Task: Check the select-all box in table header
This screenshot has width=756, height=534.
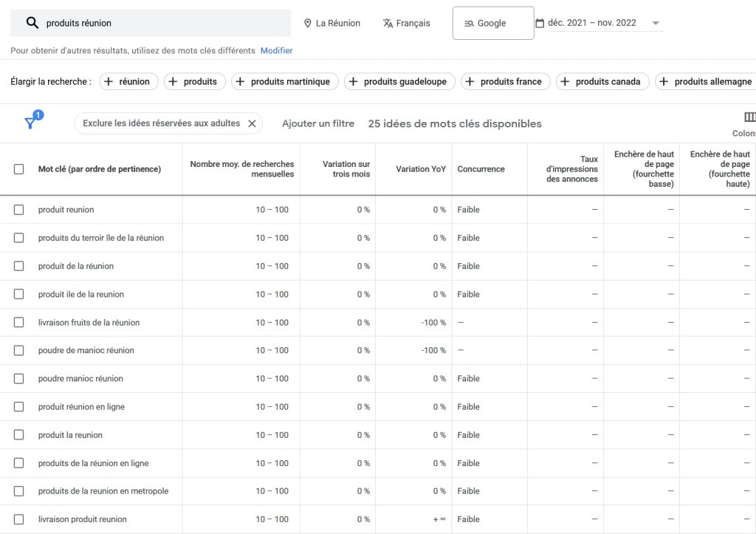Action: coord(20,168)
